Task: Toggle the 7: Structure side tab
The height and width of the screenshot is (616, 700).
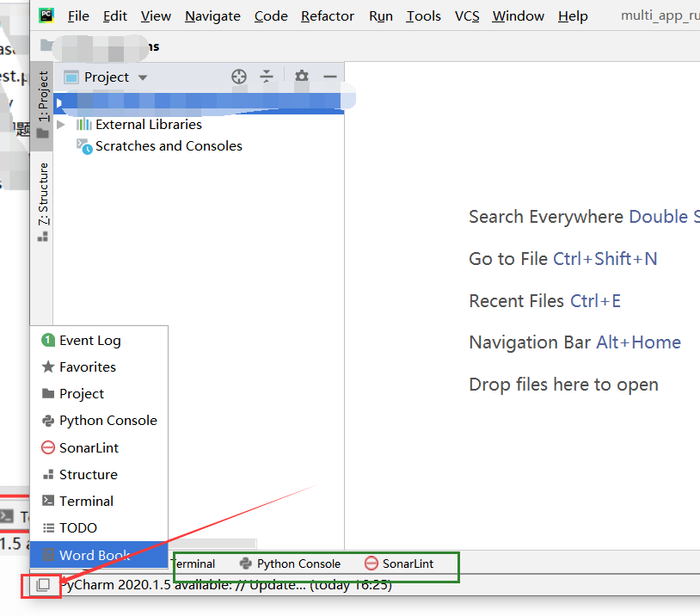Action: click(42, 202)
